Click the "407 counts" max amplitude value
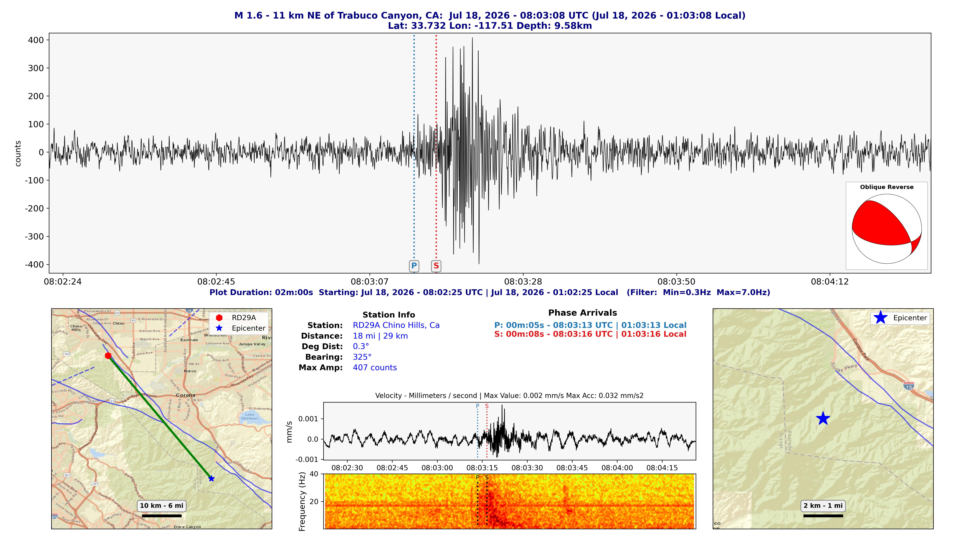Viewport: 980px width, 551px height. point(375,368)
